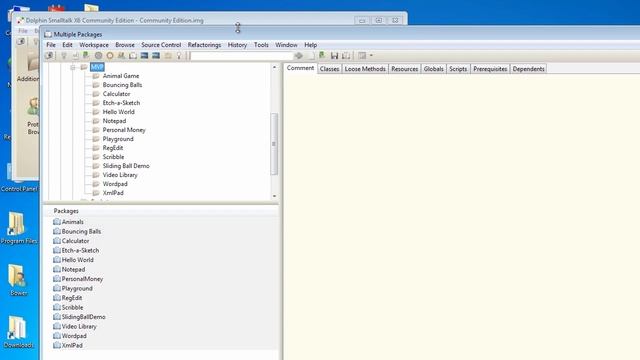Click package icon next to Hello World

pyautogui.click(x=57, y=260)
